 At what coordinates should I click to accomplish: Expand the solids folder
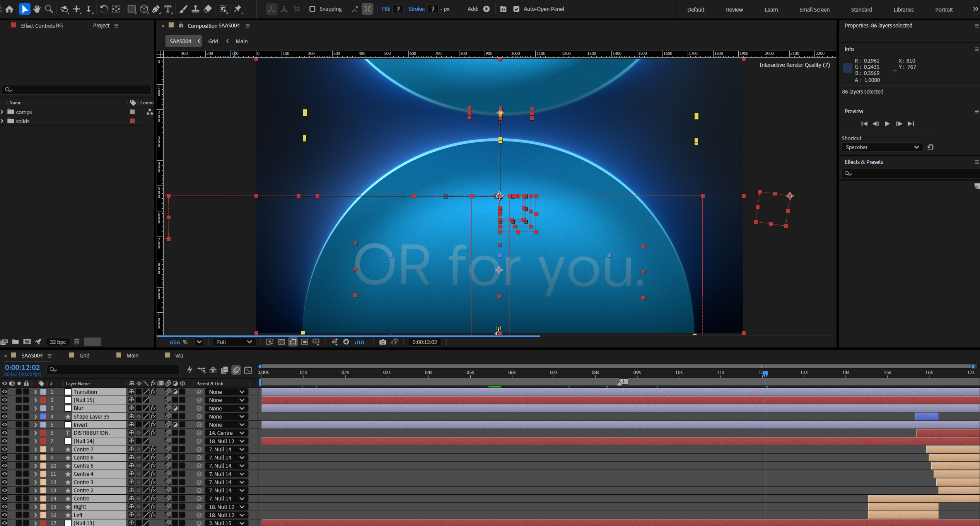click(2, 121)
